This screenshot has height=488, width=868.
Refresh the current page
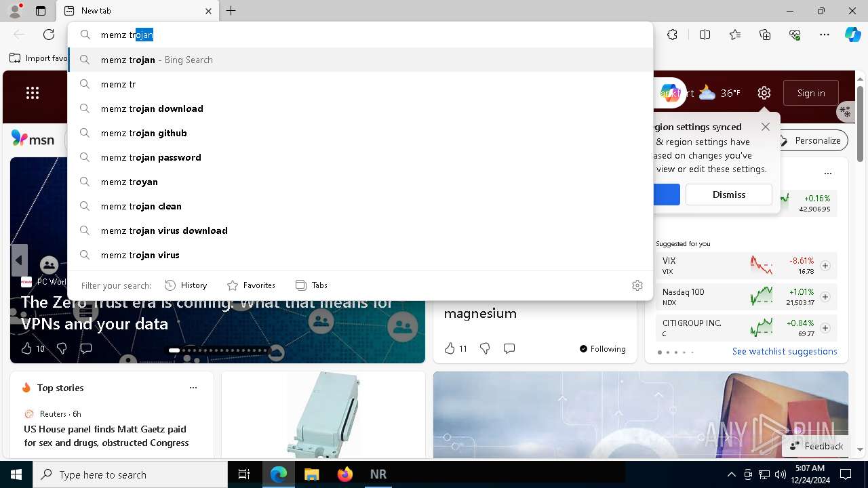pos(49,35)
